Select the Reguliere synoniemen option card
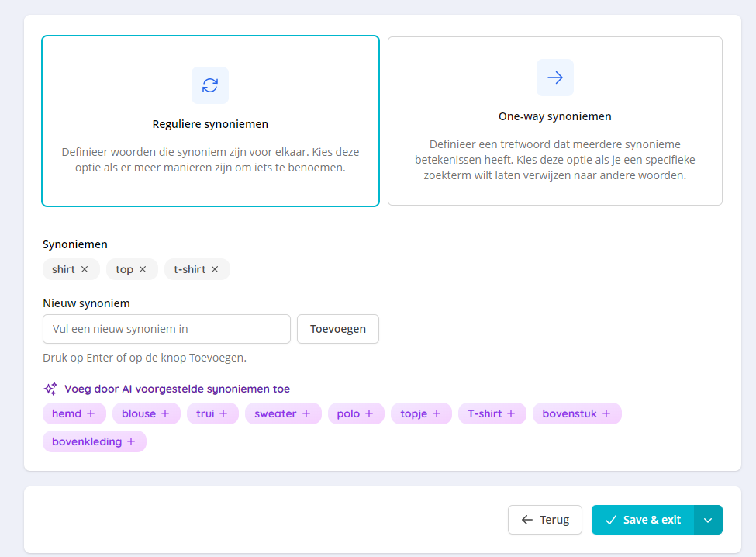Screen dimensions: 756x557 click(210, 121)
